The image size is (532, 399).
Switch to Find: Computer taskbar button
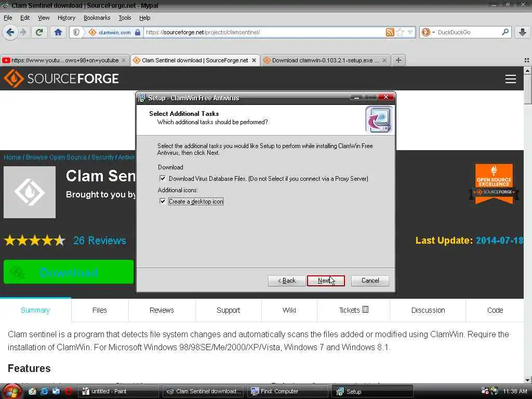[288, 391]
